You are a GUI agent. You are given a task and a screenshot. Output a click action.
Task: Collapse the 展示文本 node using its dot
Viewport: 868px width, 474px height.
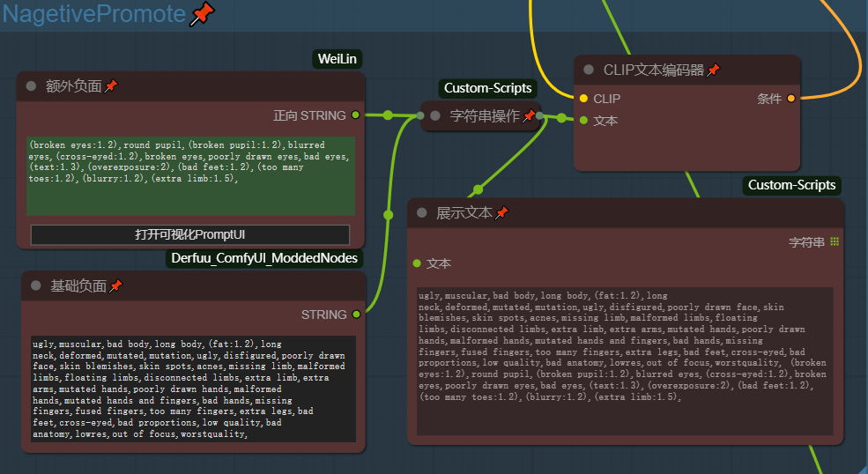[421, 212]
